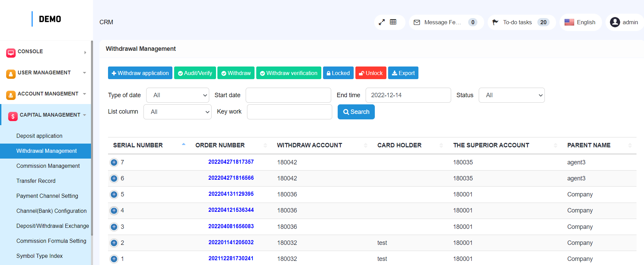Screen dimensions: 644x265
Task: Click the Capital Management dollar icon
Action: (13, 116)
